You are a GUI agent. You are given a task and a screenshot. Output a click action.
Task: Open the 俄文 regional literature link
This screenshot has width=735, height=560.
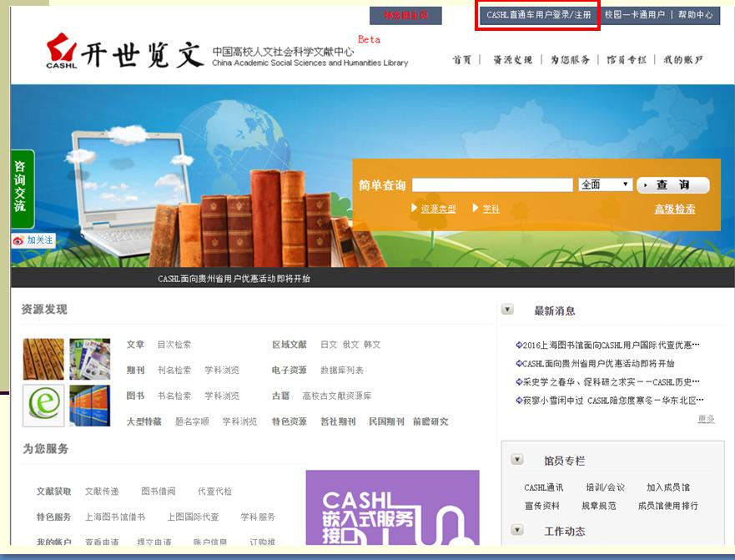point(350,345)
